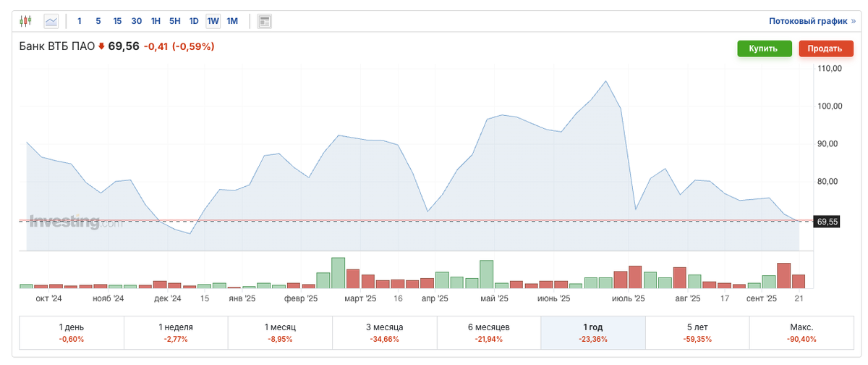Switch to area chart type

[x=51, y=21]
